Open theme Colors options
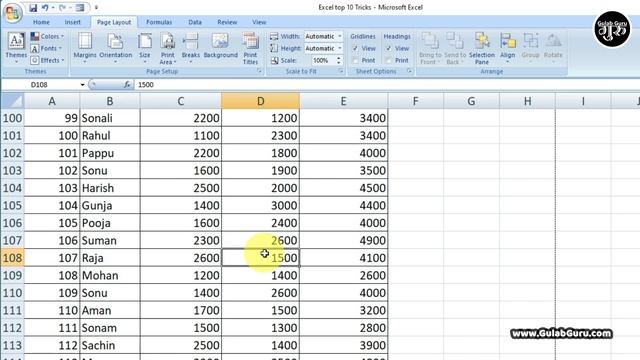 (x=48, y=36)
